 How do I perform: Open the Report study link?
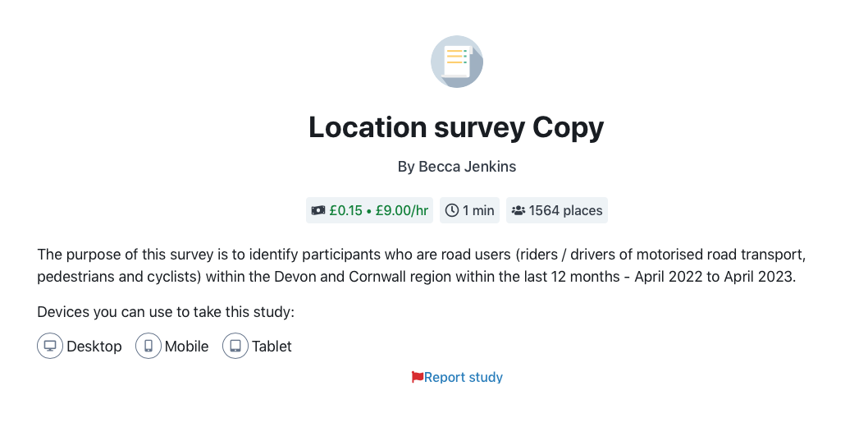tap(464, 377)
